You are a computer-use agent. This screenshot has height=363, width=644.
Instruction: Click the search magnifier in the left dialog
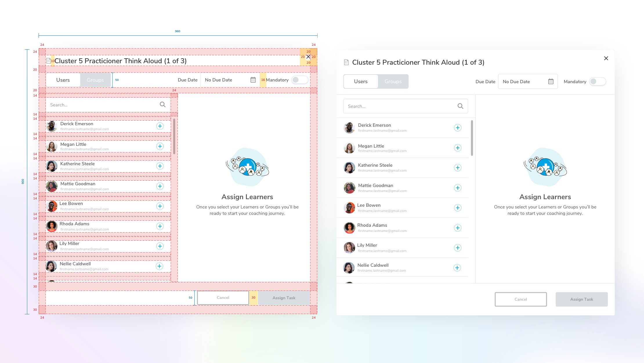click(x=163, y=104)
